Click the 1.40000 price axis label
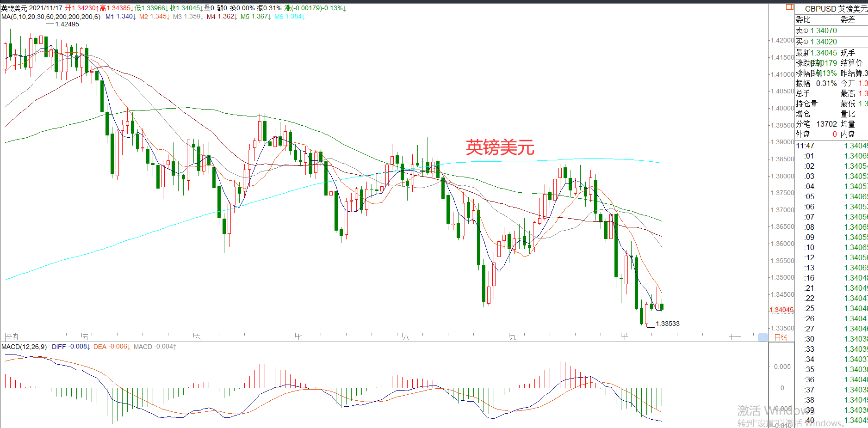868x428 pixels. tap(782, 108)
